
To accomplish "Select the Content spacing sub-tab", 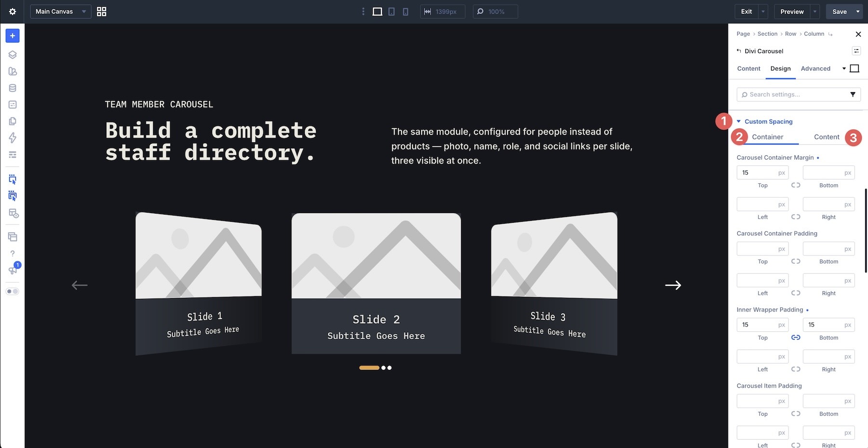I will 827,137.
